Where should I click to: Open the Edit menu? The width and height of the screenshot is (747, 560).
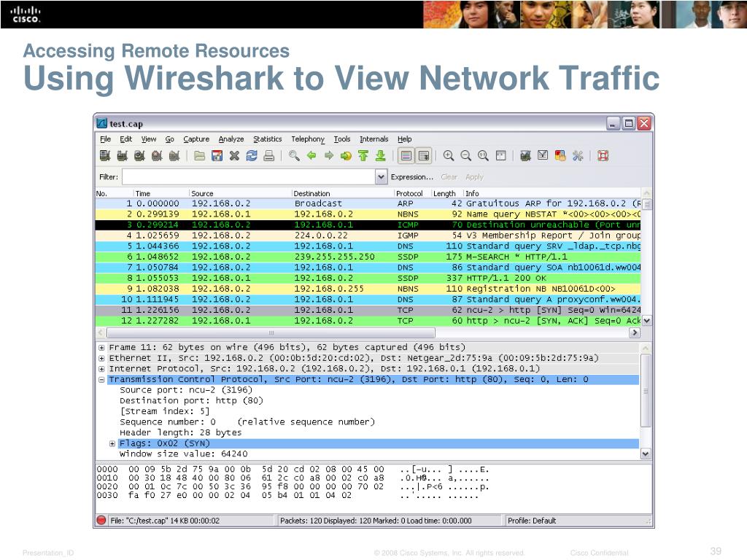pos(125,139)
